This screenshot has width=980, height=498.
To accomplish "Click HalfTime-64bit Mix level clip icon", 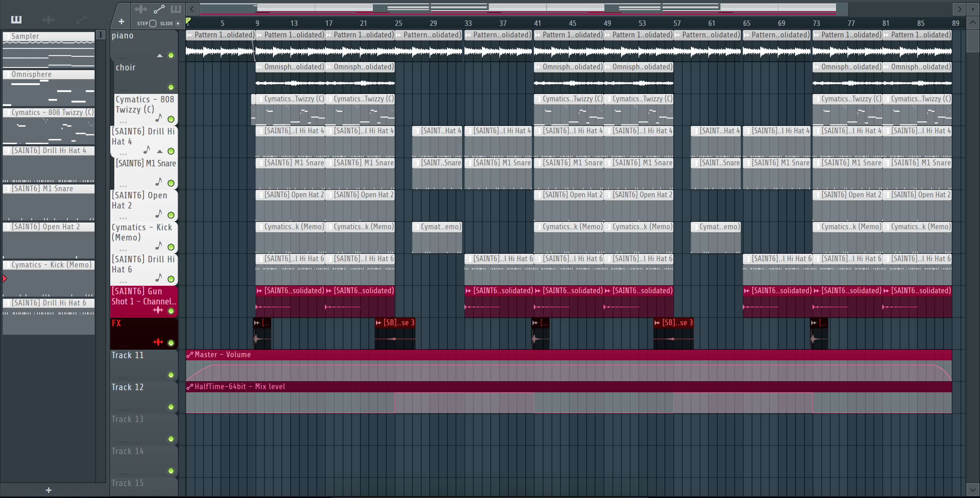I will click(x=190, y=386).
